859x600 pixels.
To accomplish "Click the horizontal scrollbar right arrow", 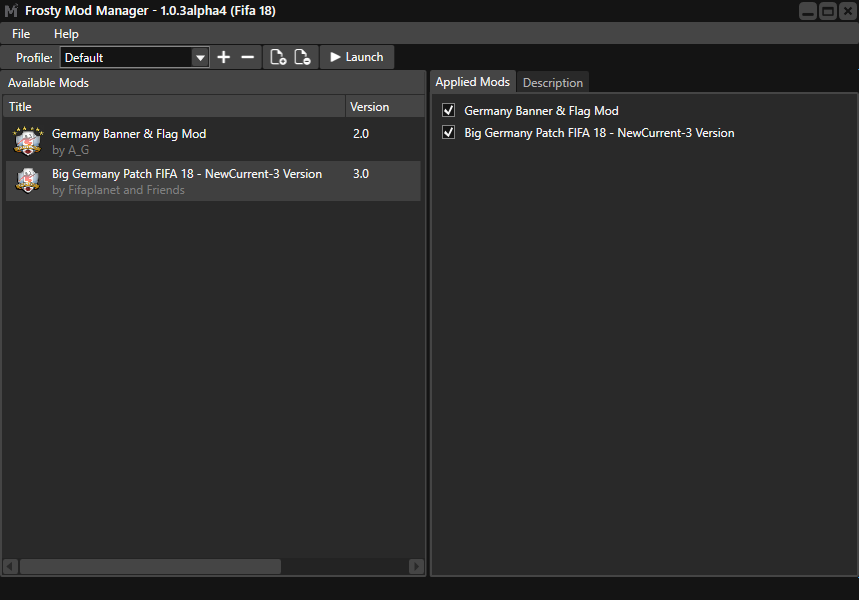I will point(416,566).
